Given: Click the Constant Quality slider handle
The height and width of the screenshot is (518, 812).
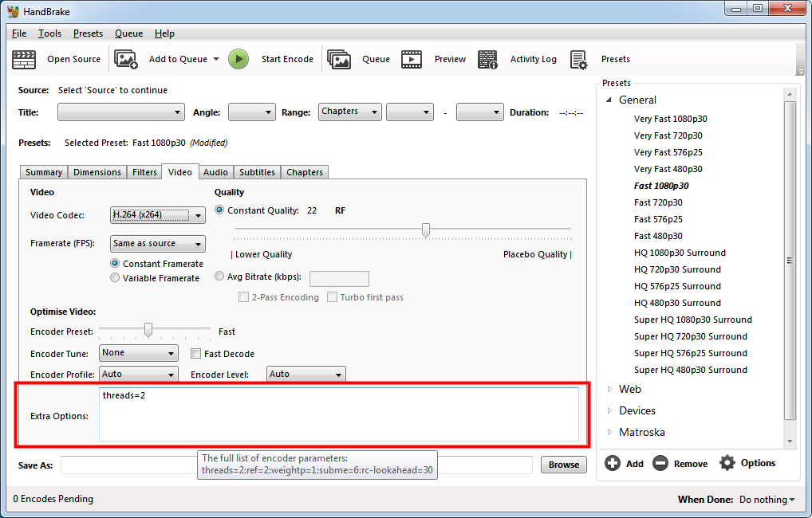Looking at the screenshot, I should (x=426, y=230).
